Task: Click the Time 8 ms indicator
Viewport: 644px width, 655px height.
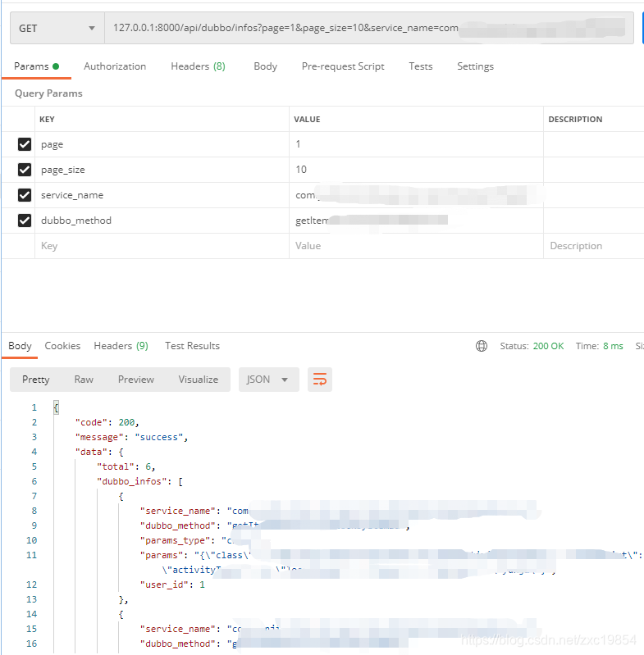Action: (599, 346)
